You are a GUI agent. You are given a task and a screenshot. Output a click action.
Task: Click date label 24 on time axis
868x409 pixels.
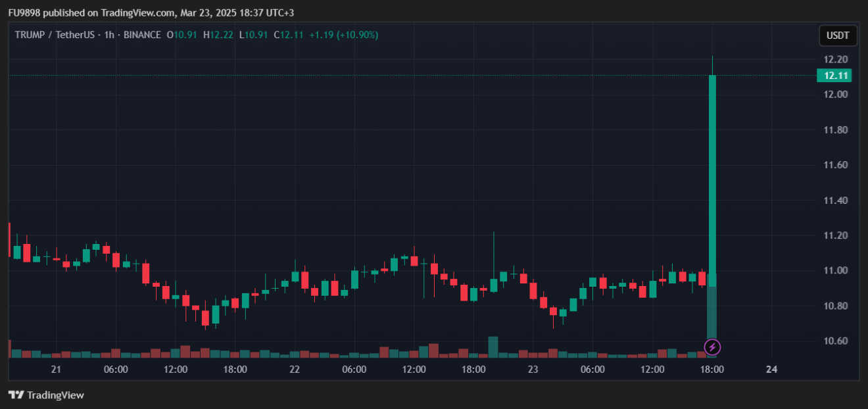772,370
